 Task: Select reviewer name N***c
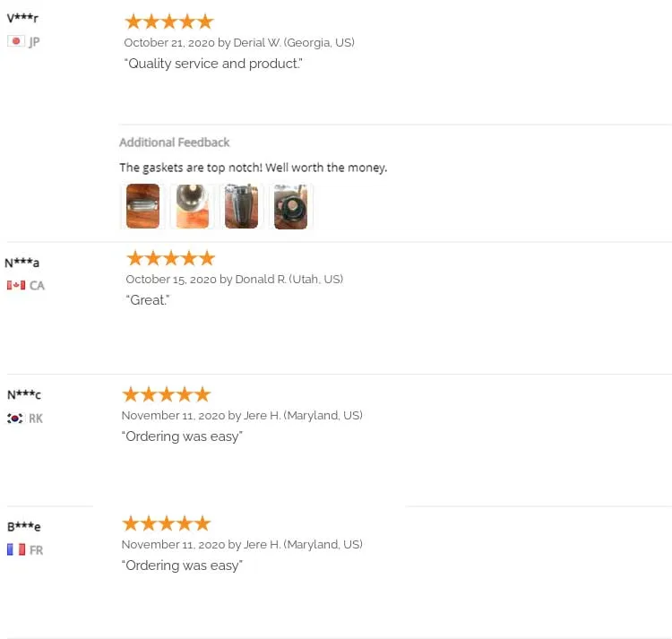pos(24,394)
